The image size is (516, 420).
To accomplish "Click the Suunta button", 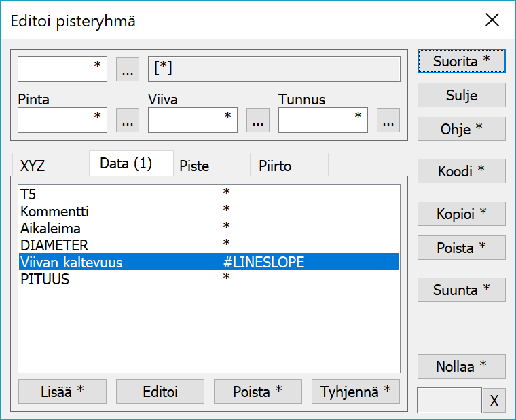I will point(461,290).
